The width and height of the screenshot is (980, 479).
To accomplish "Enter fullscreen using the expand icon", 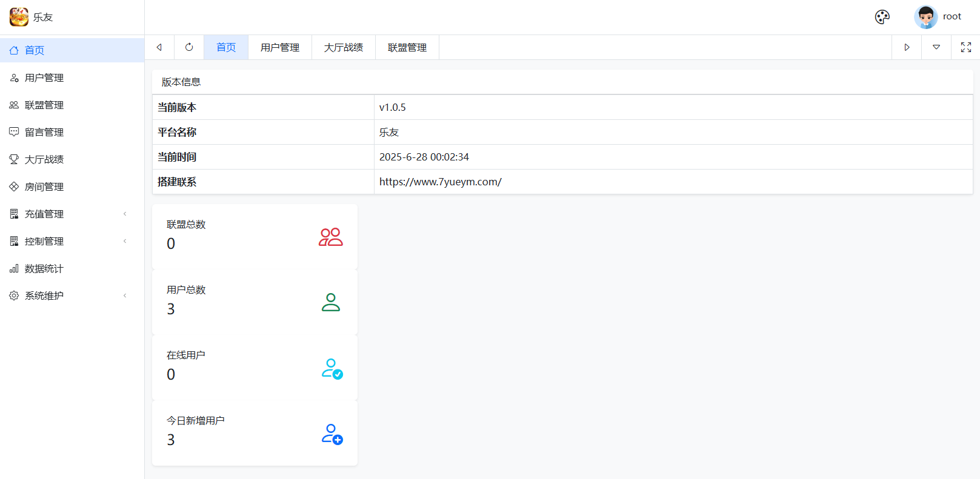I will [x=965, y=47].
